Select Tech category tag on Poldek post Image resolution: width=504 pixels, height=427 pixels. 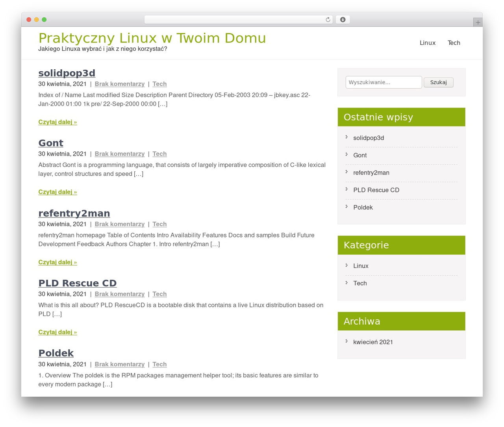[159, 364]
